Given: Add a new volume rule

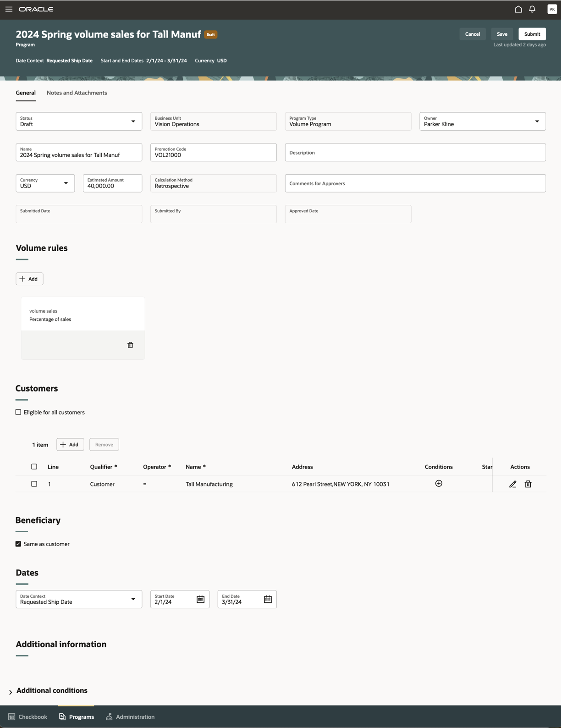Looking at the screenshot, I should click(29, 279).
